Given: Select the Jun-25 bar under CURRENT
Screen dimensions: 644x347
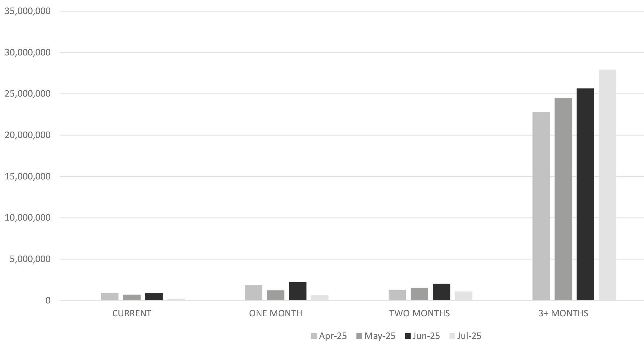Looking at the screenshot, I should [154, 296].
